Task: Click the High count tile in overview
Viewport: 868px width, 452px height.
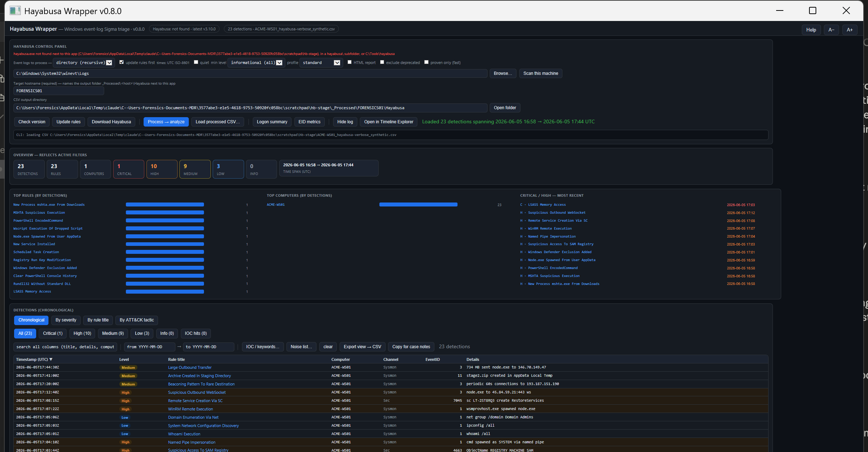Action: coord(162,169)
